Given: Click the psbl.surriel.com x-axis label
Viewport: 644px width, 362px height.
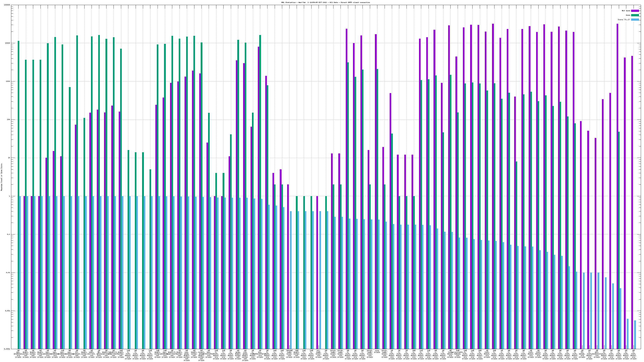Looking at the screenshot, I should (x=92, y=354).
